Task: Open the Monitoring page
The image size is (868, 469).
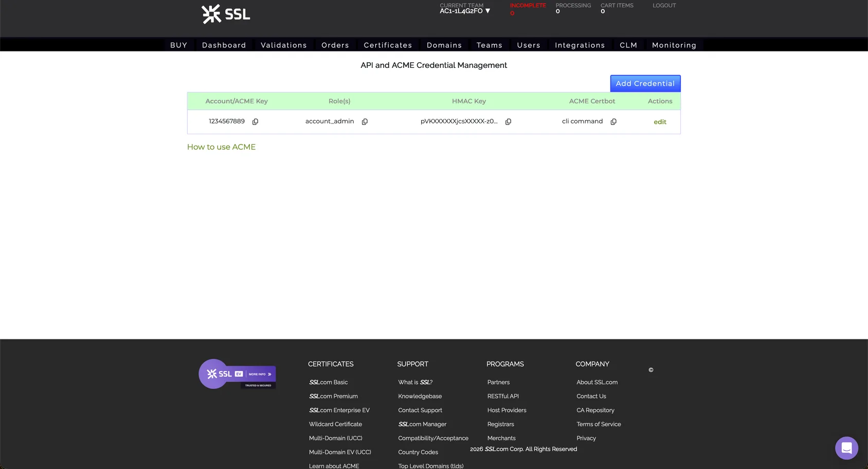Action: 674,45
